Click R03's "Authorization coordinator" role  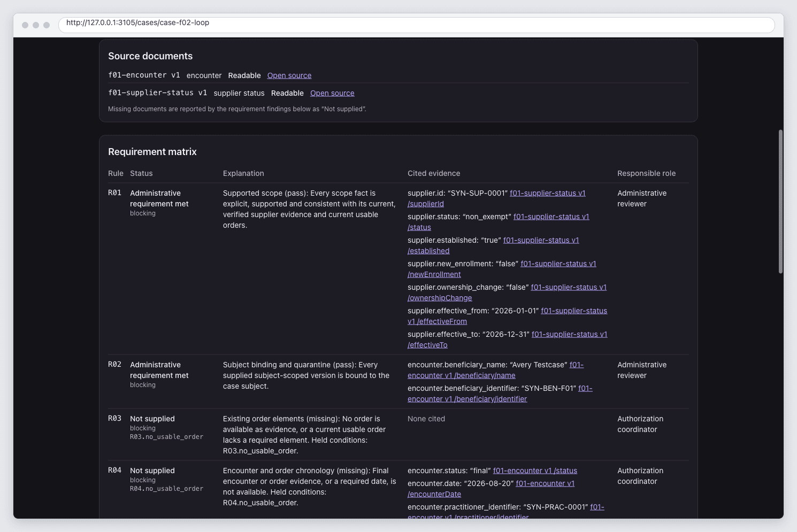(x=640, y=424)
